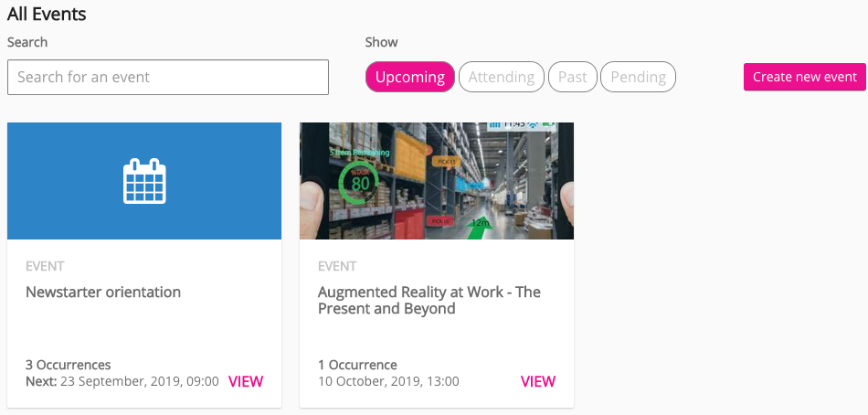868x415 pixels.
Task: Click the 1 Occurrence text
Action: (x=357, y=365)
